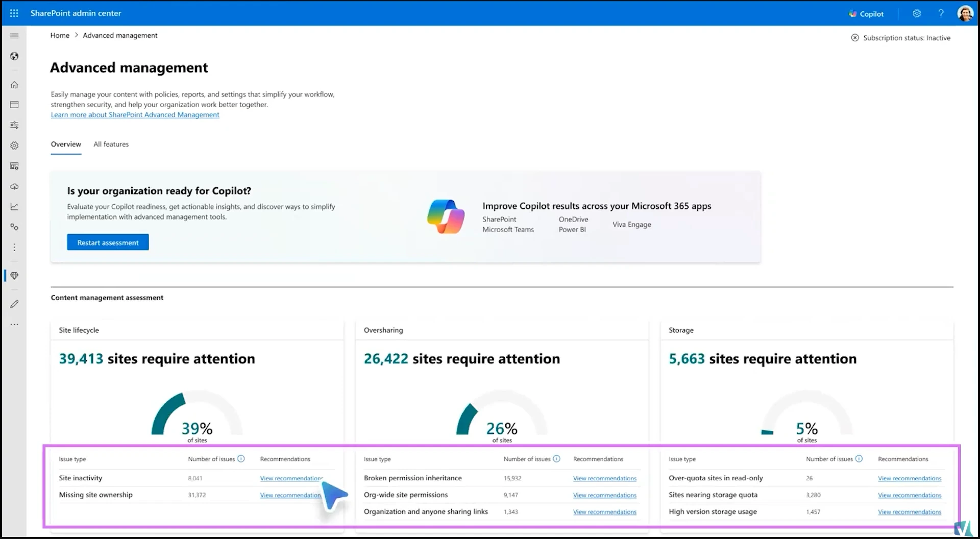Select the 31,372 issues count cell
The width and height of the screenshot is (980, 539).
pos(197,495)
